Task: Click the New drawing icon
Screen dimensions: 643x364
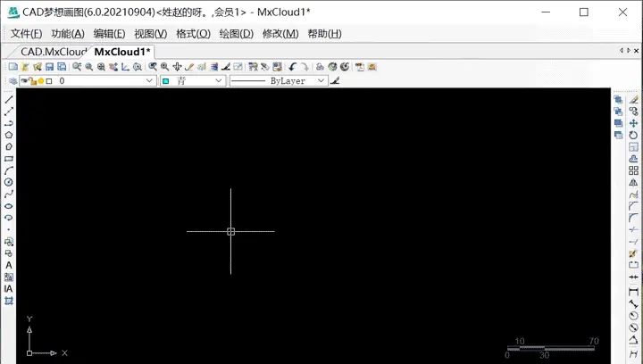Action: (x=13, y=67)
